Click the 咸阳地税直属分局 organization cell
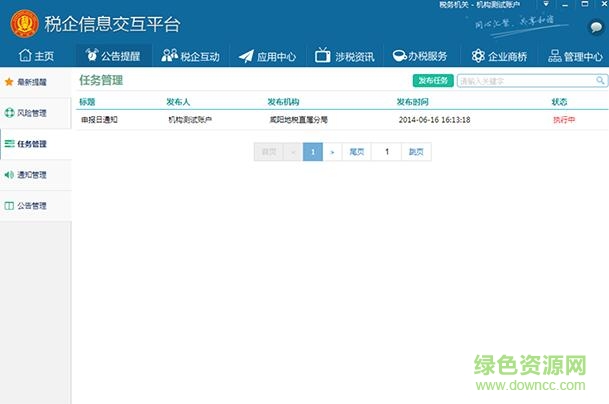 coord(298,120)
